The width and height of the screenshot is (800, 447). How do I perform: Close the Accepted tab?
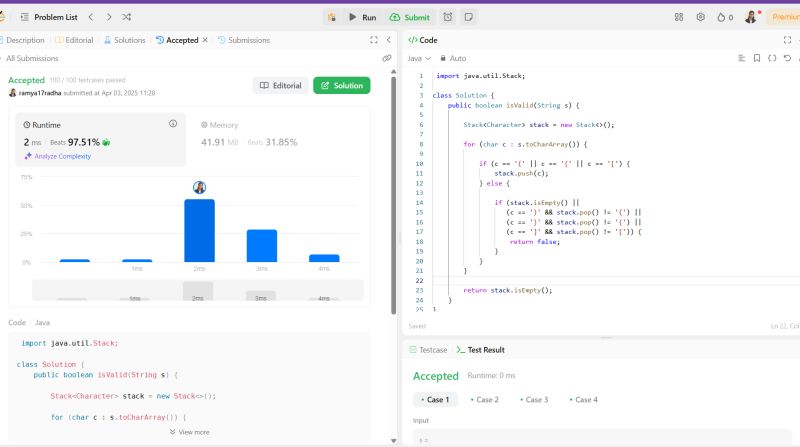point(205,40)
